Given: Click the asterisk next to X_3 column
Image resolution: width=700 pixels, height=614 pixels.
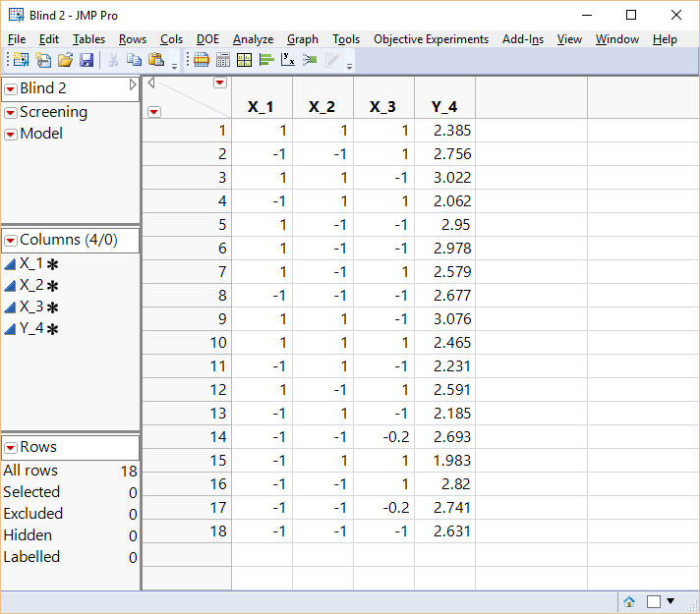Looking at the screenshot, I should pos(52,307).
